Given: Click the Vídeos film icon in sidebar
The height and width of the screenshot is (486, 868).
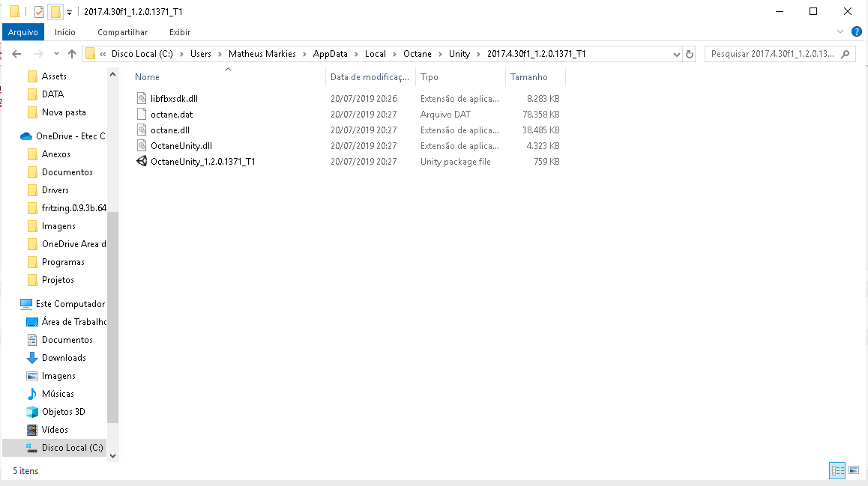Looking at the screenshot, I should [32, 430].
